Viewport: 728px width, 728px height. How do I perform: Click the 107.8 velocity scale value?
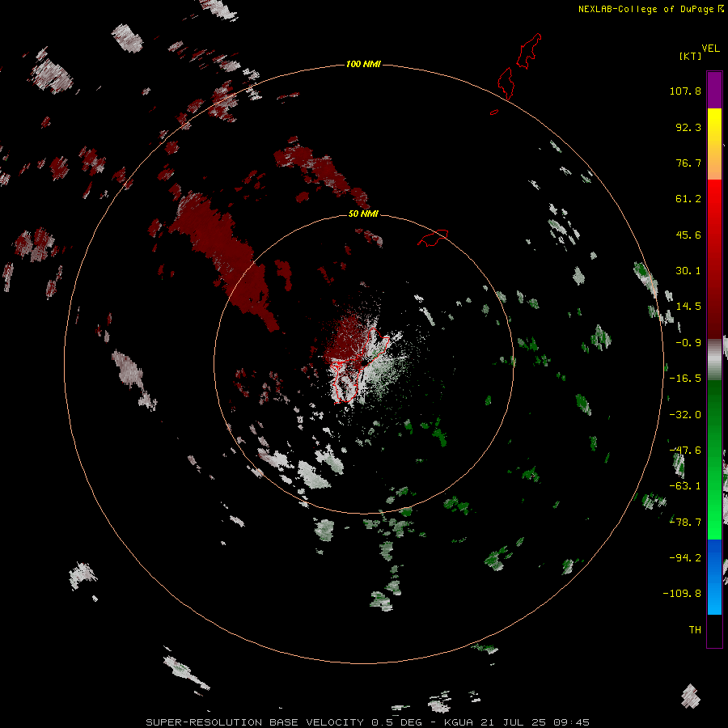click(685, 91)
